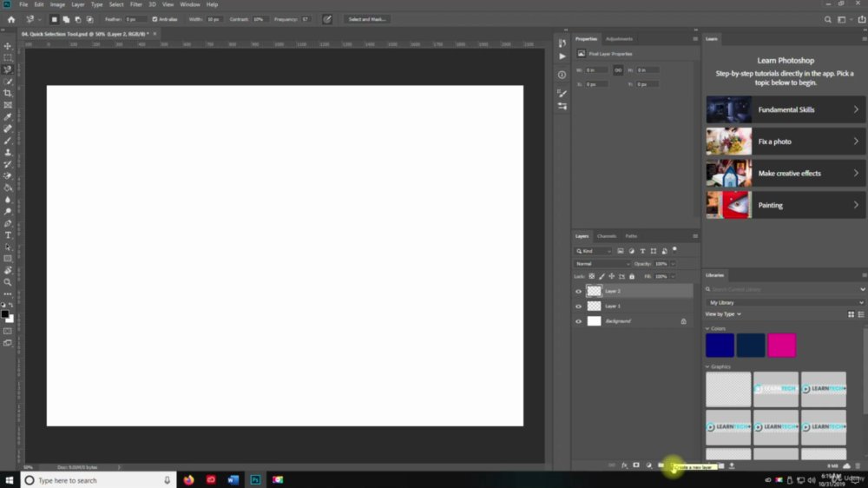Select the Horizontal Type tool

pyautogui.click(x=8, y=235)
